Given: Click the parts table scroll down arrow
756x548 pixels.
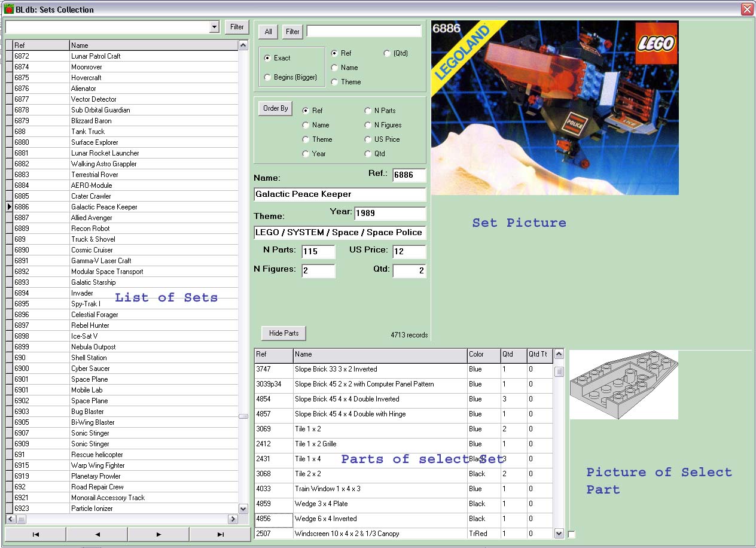Looking at the screenshot, I should click(559, 533).
